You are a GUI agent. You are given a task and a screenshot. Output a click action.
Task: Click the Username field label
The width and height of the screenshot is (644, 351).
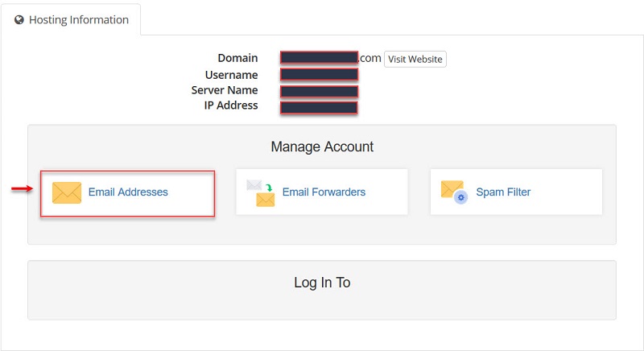click(230, 75)
